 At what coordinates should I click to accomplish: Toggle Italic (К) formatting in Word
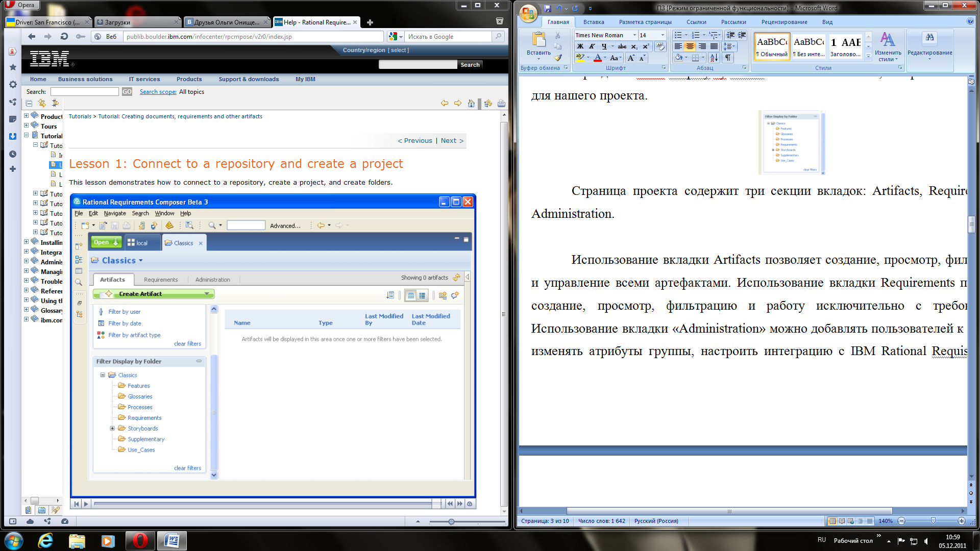[x=592, y=46]
